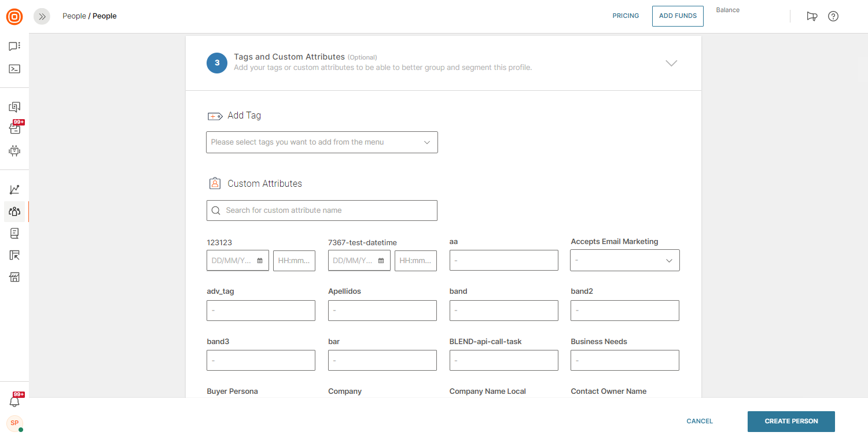Screen dimensions: 868x443
Task: Click the announcements megaphone icon
Action: (x=812, y=16)
